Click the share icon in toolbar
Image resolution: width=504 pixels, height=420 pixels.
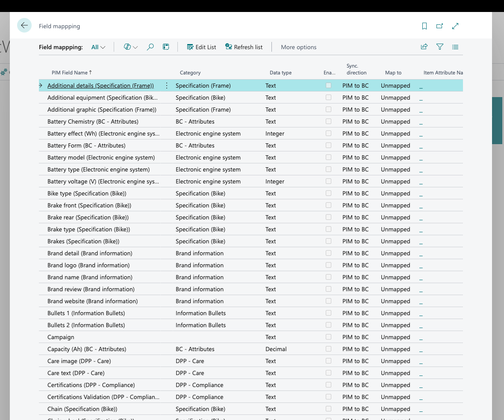click(424, 47)
